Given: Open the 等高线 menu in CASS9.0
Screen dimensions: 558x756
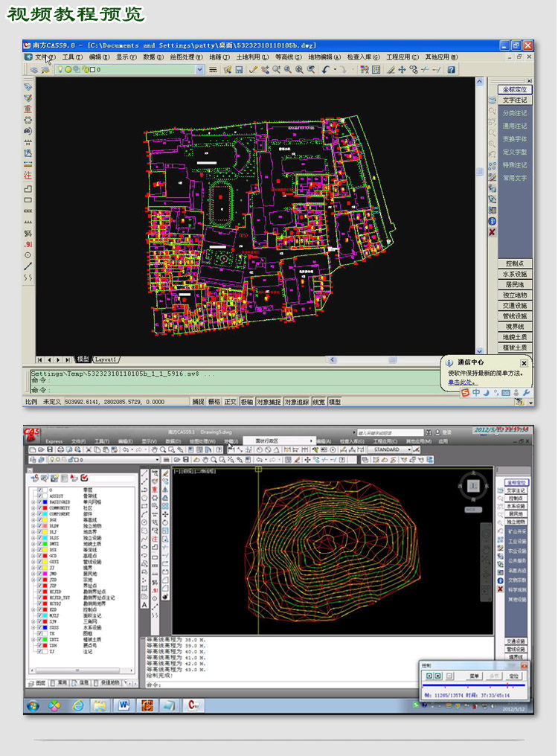Looking at the screenshot, I should pos(288,57).
